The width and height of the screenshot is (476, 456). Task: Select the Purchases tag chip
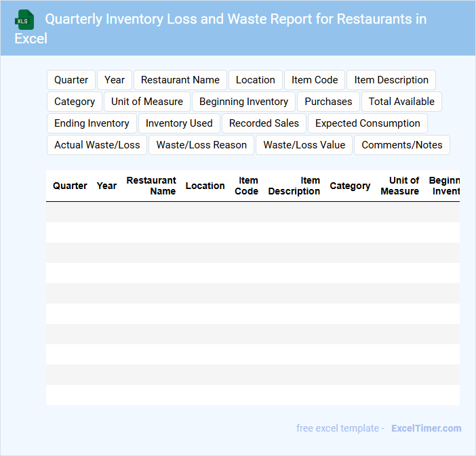tap(328, 102)
